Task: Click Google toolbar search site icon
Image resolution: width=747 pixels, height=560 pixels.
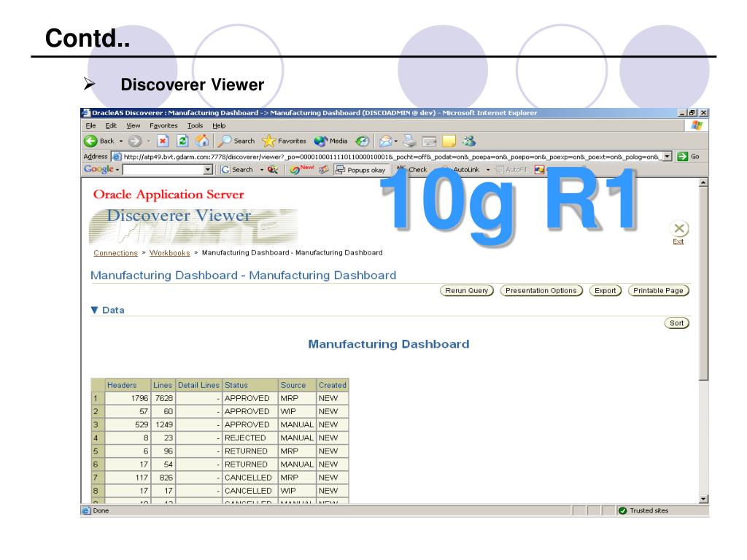Action: click(273, 169)
